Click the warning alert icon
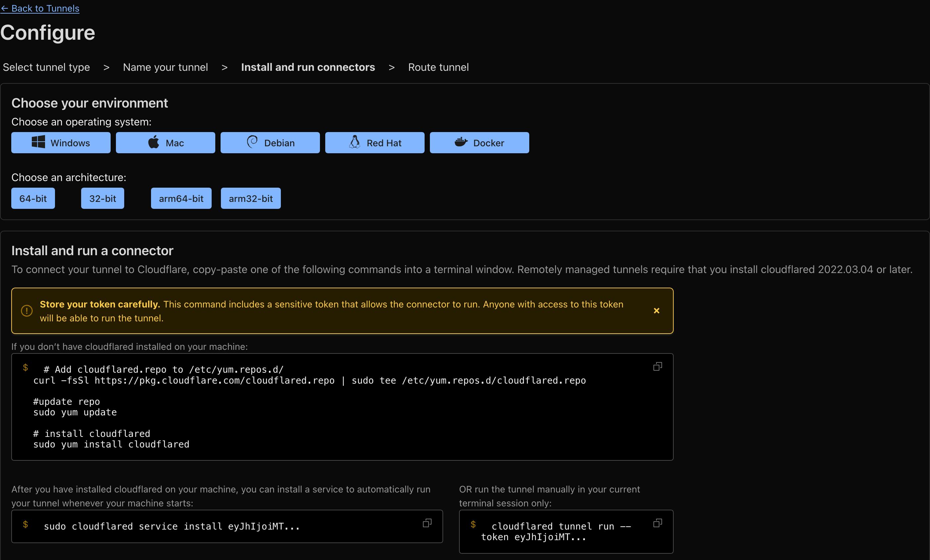Screen dimensions: 930x560 tap(26, 311)
